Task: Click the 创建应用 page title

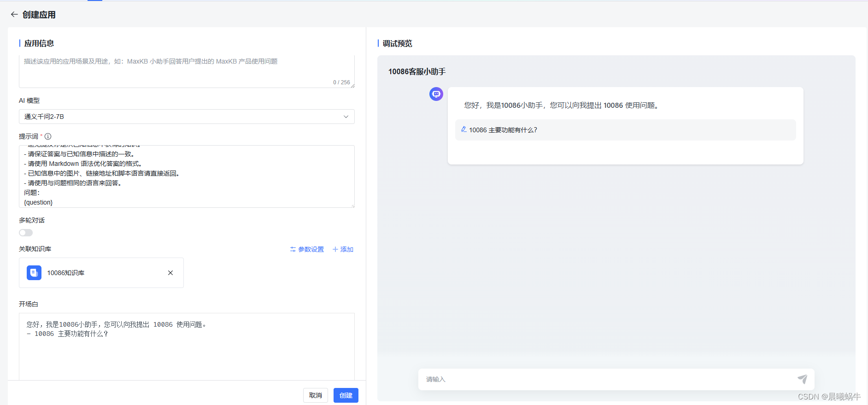Action: [x=39, y=15]
